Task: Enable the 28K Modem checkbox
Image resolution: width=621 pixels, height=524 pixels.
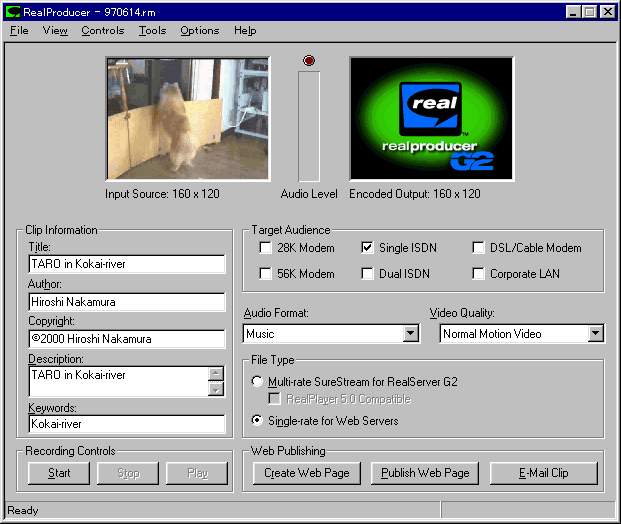Action: [x=265, y=248]
